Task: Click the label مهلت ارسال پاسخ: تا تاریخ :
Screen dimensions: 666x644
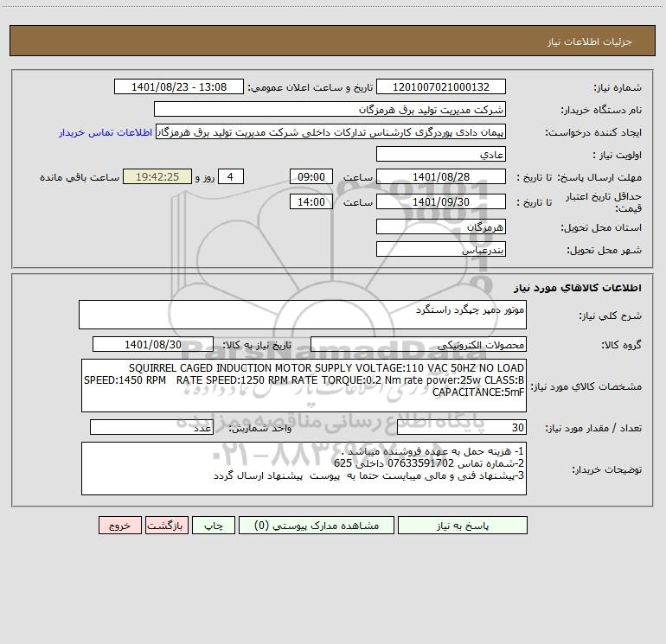Action: 579,177
